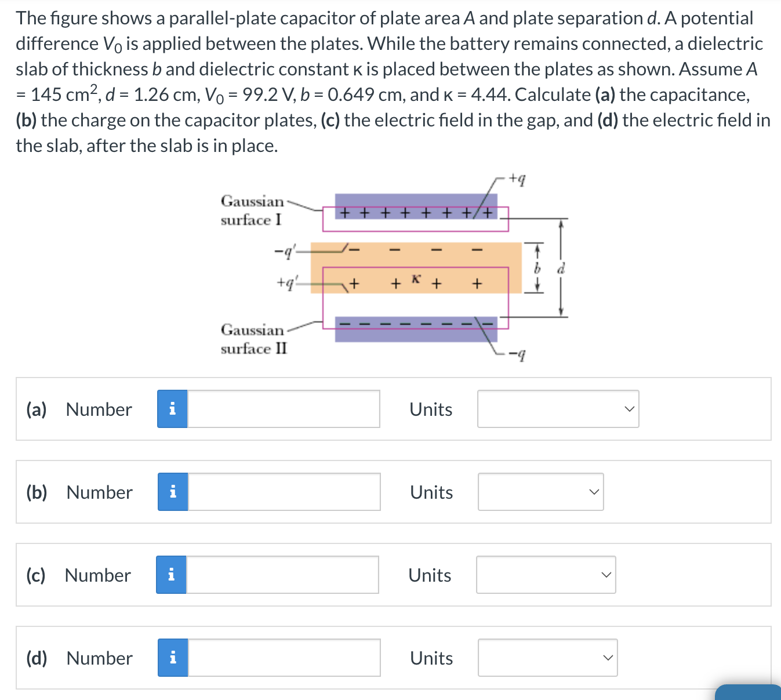Image resolution: width=781 pixels, height=700 pixels.
Task: Click the Number input field for capacitance (a)
Action: [x=284, y=409]
